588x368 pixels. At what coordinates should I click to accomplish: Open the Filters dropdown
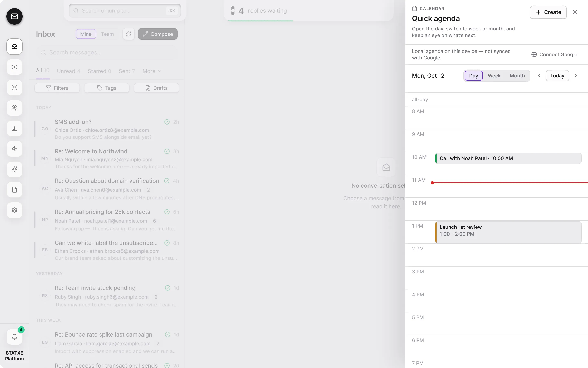pos(57,88)
